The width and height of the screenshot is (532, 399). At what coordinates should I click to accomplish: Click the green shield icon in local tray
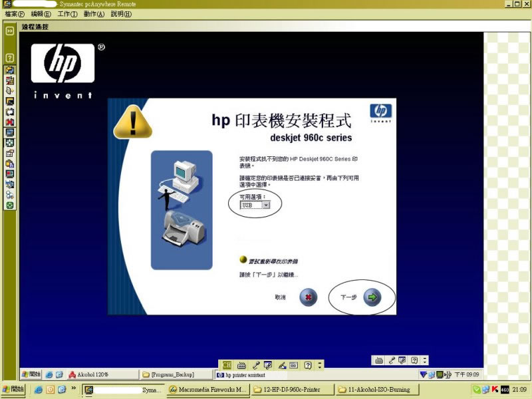pos(476,390)
